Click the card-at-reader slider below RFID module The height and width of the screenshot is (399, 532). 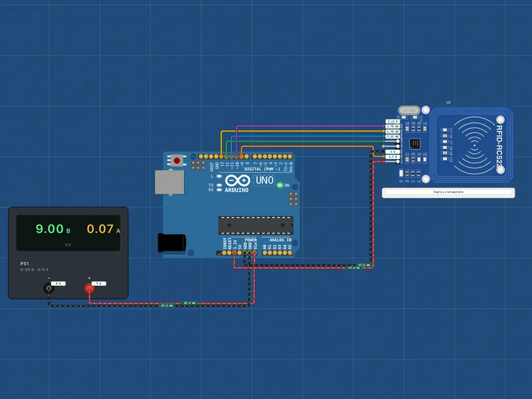click(x=448, y=192)
